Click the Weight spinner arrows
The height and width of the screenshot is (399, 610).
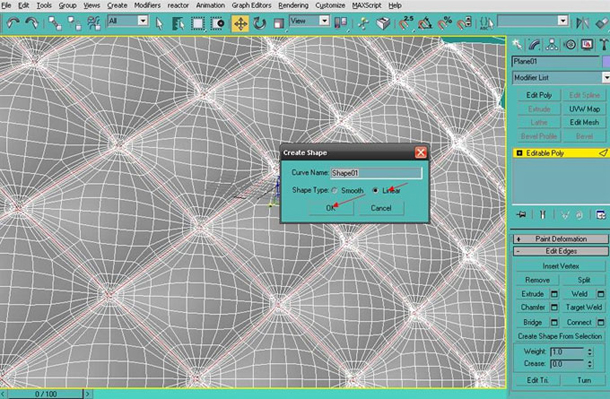point(590,352)
